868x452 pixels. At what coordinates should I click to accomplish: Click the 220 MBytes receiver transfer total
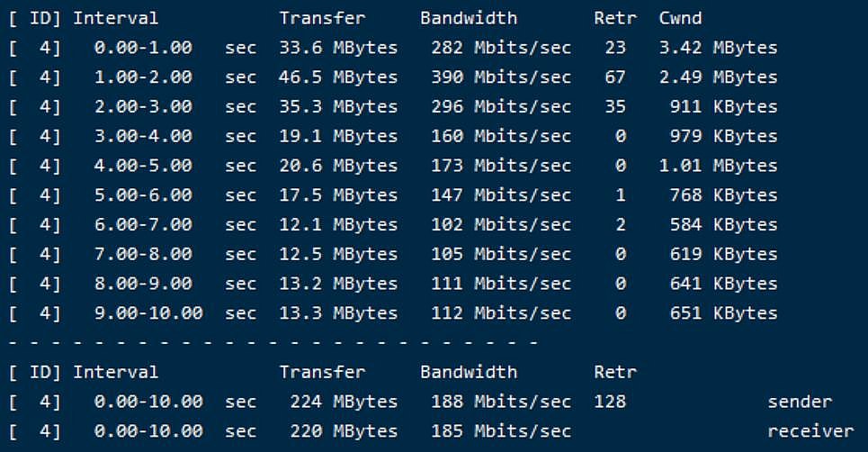tap(344, 431)
